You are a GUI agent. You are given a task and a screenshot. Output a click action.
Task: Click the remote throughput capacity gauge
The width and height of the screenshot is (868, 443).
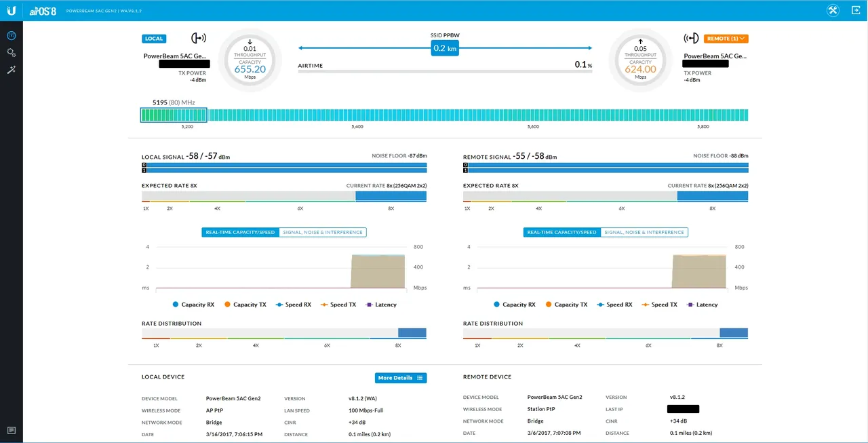coord(640,60)
